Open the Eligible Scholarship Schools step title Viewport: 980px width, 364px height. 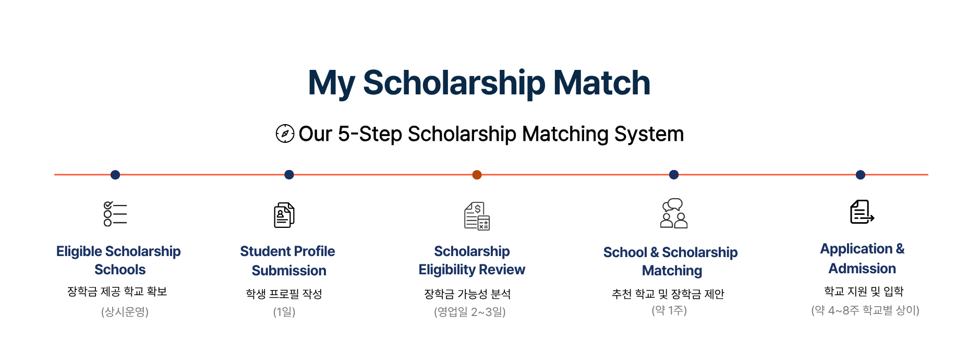tap(119, 260)
